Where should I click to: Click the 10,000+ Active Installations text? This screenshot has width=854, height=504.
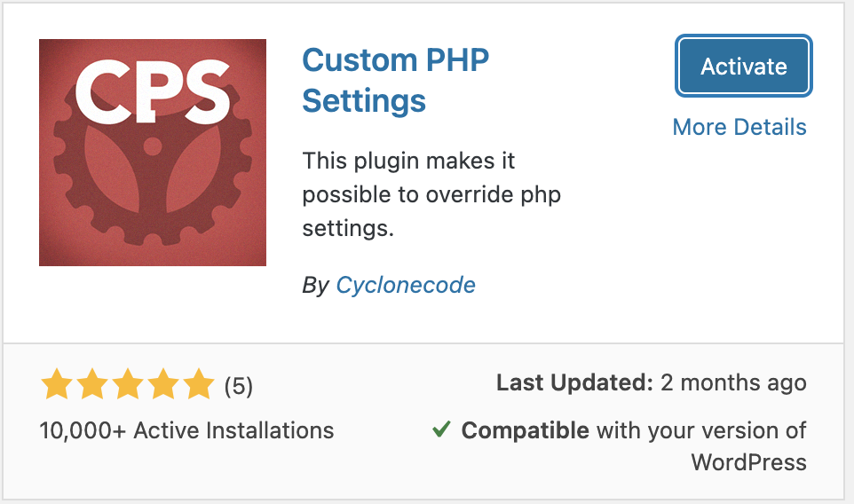click(x=186, y=430)
